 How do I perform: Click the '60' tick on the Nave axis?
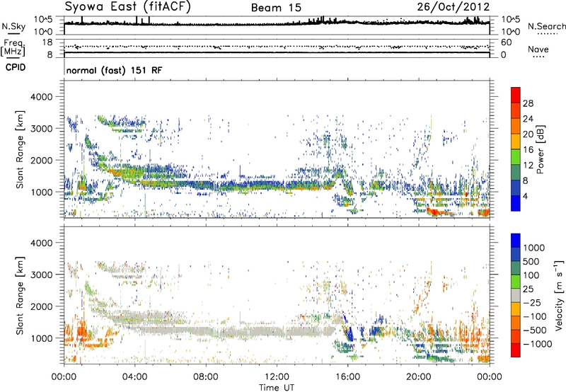click(x=506, y=42)
